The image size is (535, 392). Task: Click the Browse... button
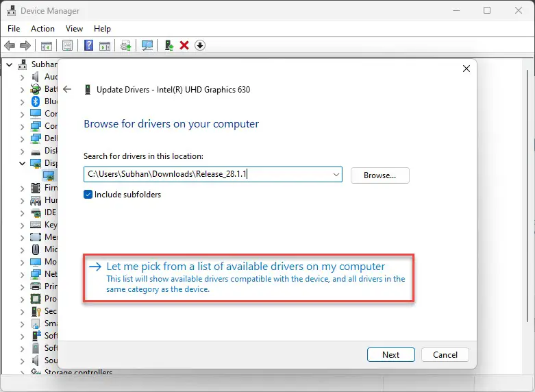380,175
